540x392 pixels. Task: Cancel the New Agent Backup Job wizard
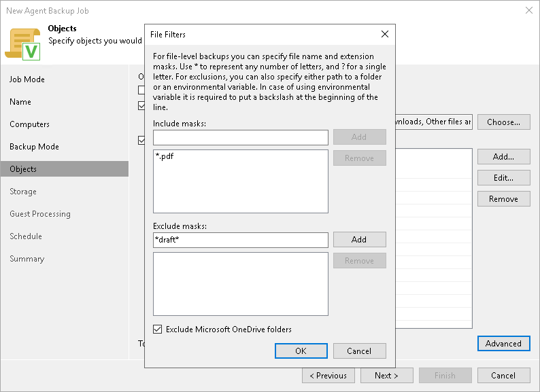click(x=503, y=376)
